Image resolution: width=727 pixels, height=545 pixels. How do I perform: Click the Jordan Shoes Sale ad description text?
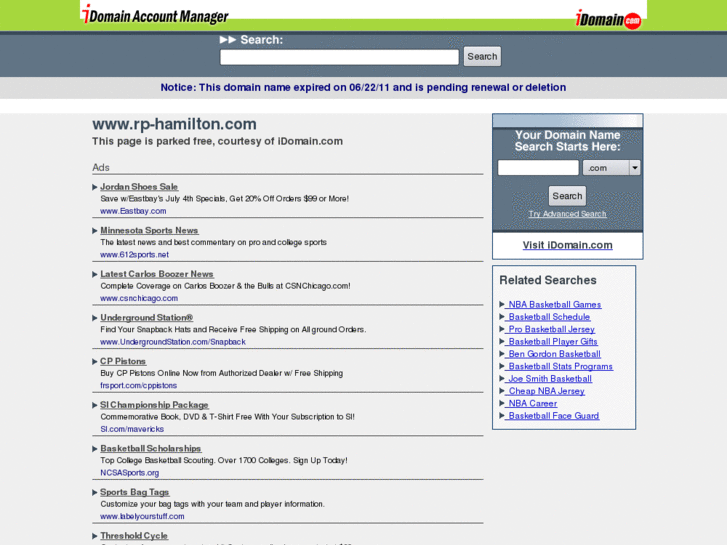coord(224,199)
